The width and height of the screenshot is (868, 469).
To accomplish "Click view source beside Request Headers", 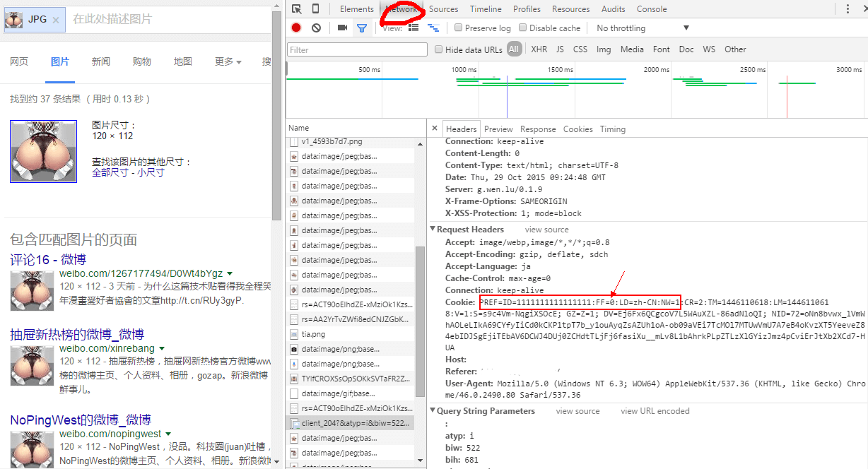I will (x=546, y=230).
